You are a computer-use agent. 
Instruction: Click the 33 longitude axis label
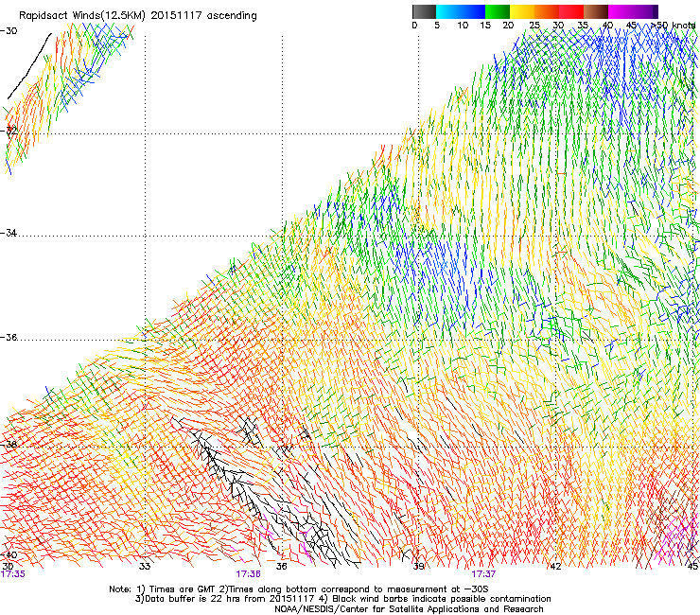coord(145,567)
